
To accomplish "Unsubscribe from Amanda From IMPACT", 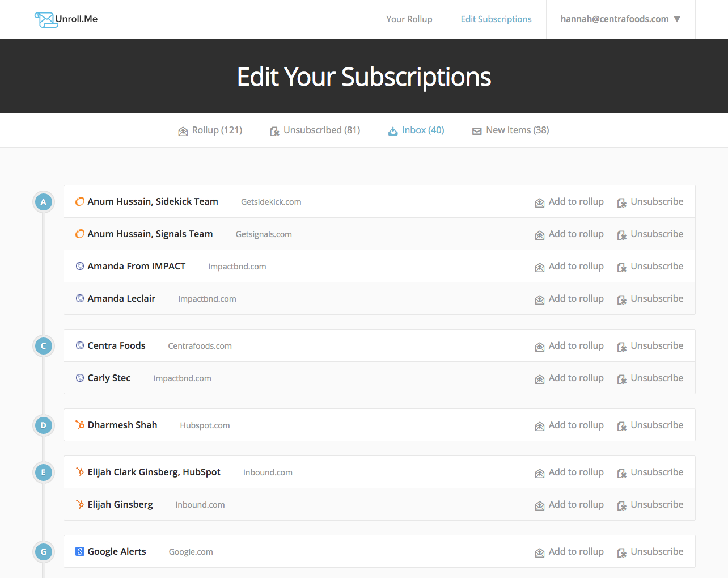I will click(x=650, y=267).
